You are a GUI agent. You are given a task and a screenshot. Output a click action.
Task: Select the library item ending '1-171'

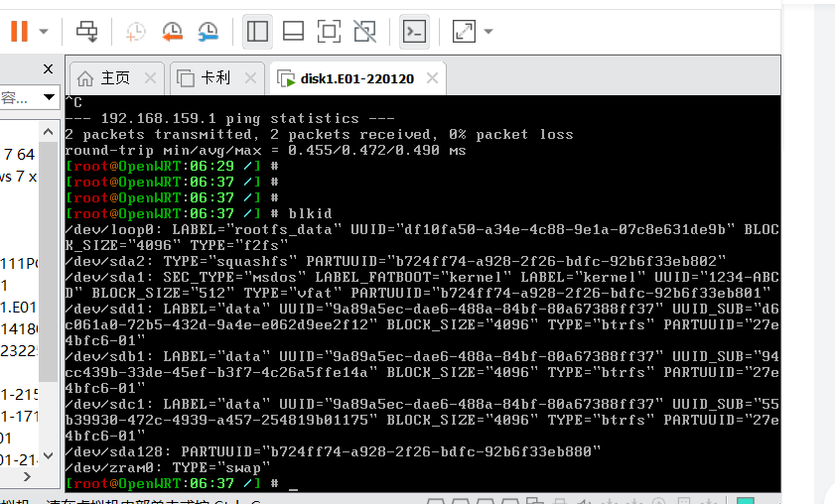[19, 416]
